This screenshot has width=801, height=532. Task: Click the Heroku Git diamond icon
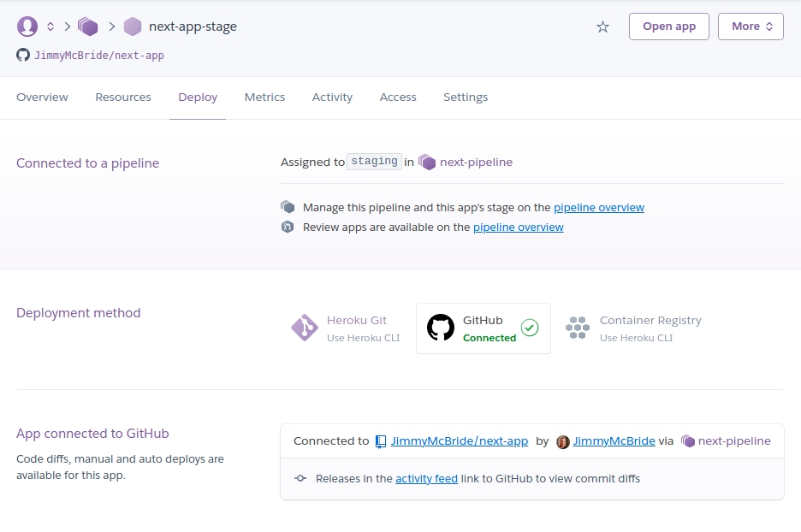(304, 328)
